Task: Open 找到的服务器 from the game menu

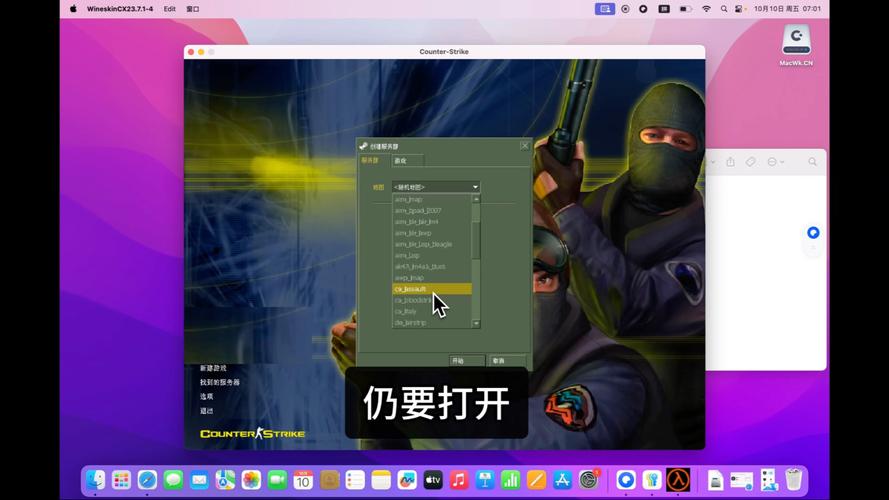Action: (x=219, y=382)
